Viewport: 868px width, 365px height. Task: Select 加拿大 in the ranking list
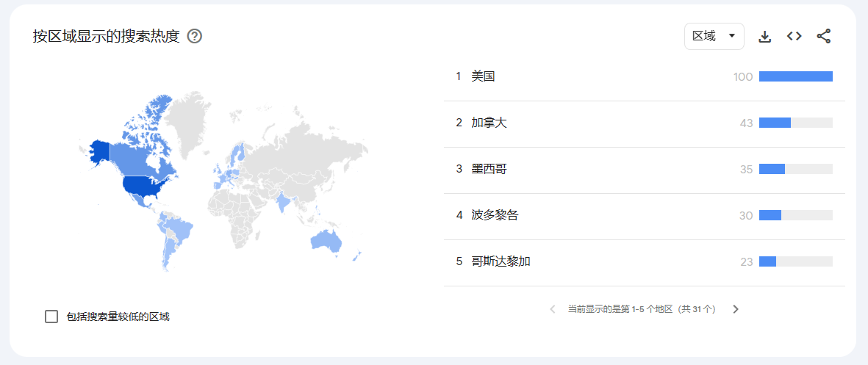click(645, 123)
